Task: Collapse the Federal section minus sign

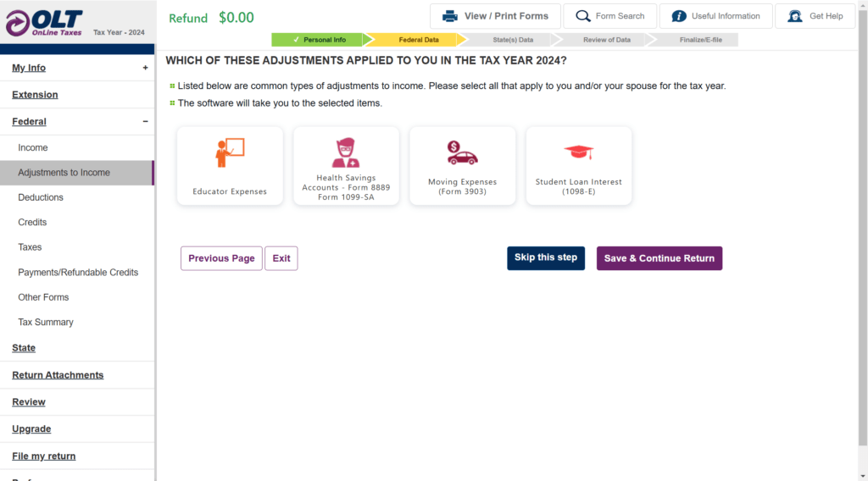Action: (x=145, y=122)
